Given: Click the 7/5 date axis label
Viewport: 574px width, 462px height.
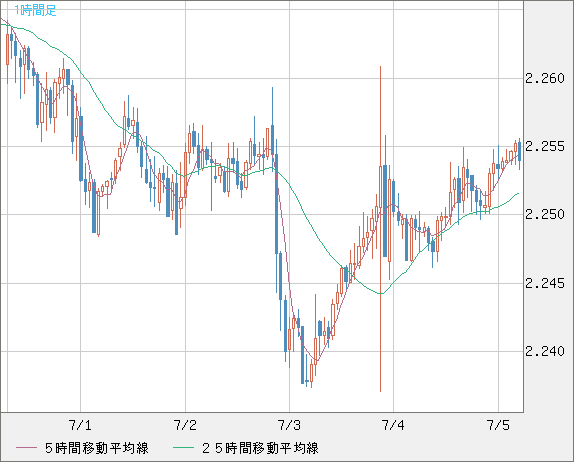Looking at the screenshot, I should pyautogui.click(x=498, y=425).
